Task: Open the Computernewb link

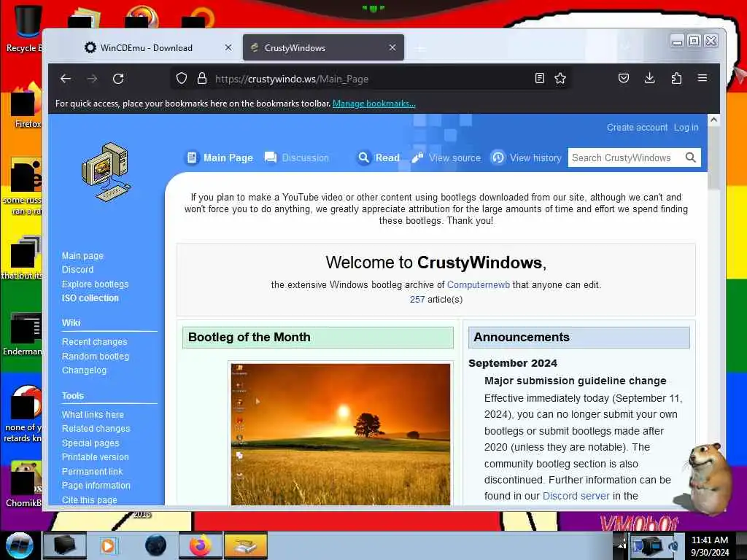Action: tap(479, 285)
